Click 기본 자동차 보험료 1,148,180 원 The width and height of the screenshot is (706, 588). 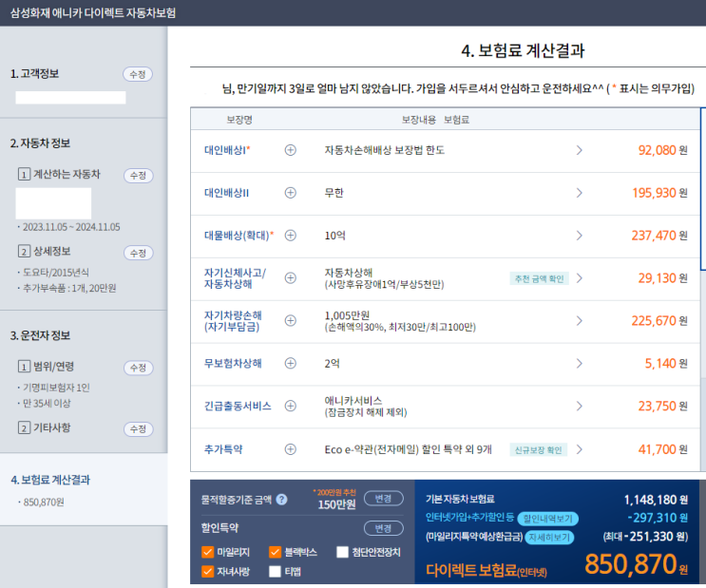557,500
